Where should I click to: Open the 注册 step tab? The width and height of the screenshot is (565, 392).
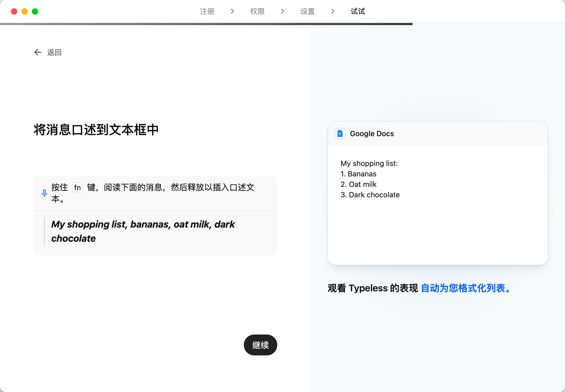pos(207,11)
